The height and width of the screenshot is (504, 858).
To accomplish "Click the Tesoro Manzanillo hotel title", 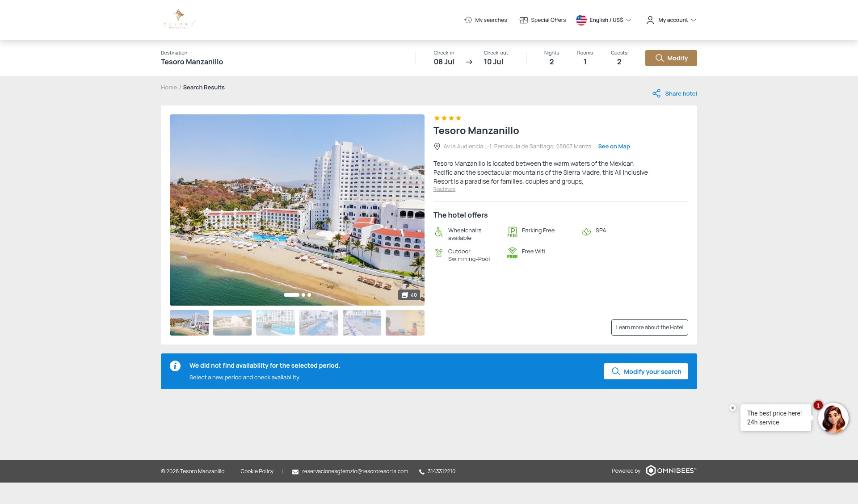I will [476, 131].
